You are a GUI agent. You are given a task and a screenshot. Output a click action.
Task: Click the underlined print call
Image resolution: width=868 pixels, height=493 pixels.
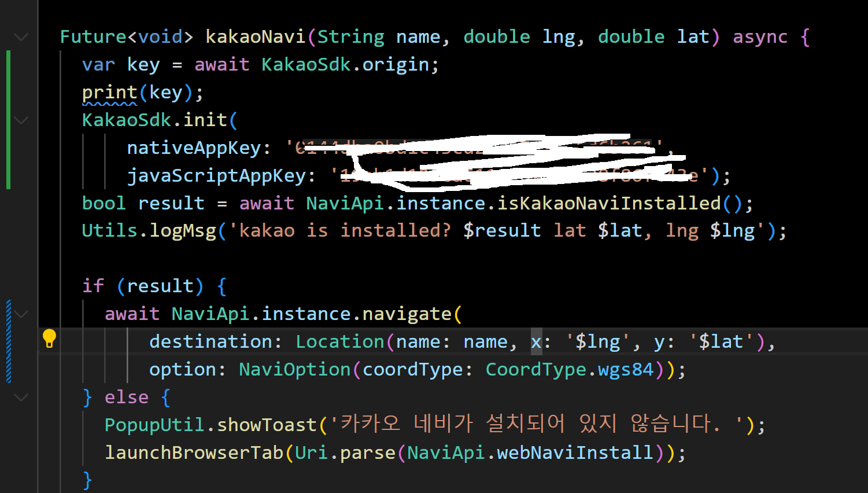point(109,93)
